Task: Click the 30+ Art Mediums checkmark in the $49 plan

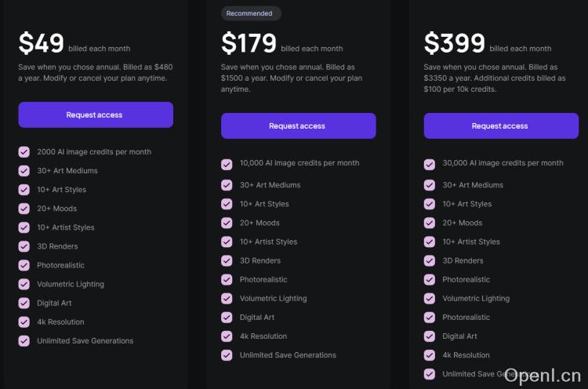Action: click(24, 171)
